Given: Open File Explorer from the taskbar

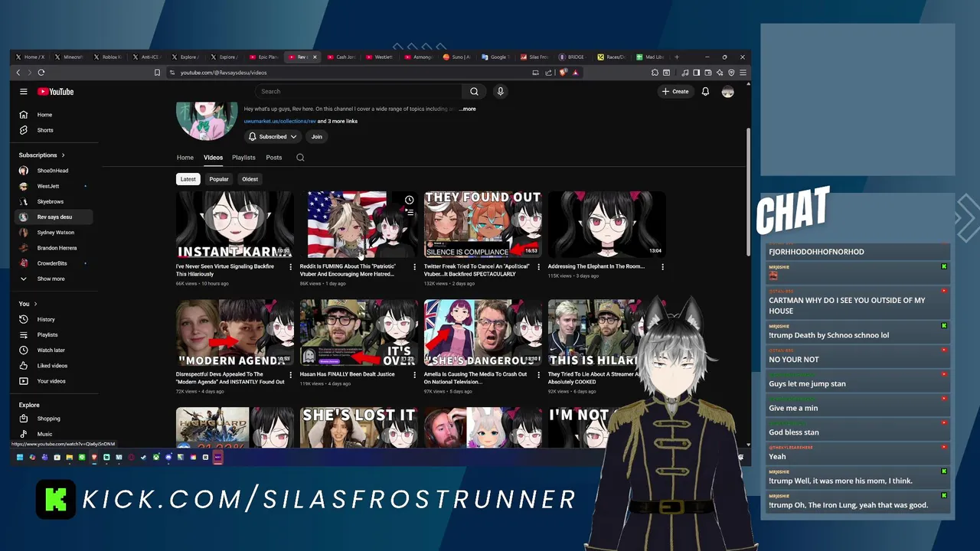Looking at the screenshot, I should pyautogui.click(x=69, y=458).
